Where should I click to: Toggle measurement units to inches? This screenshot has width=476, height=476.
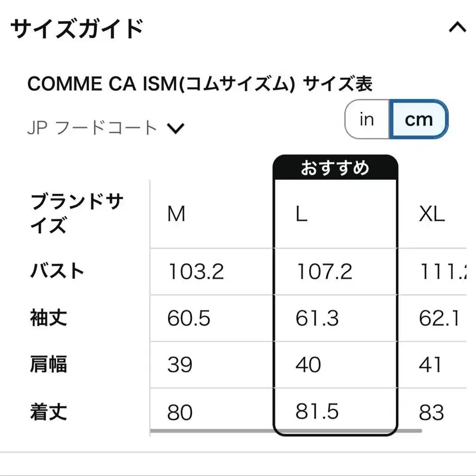pyautogui.click(x=366, y=119)
